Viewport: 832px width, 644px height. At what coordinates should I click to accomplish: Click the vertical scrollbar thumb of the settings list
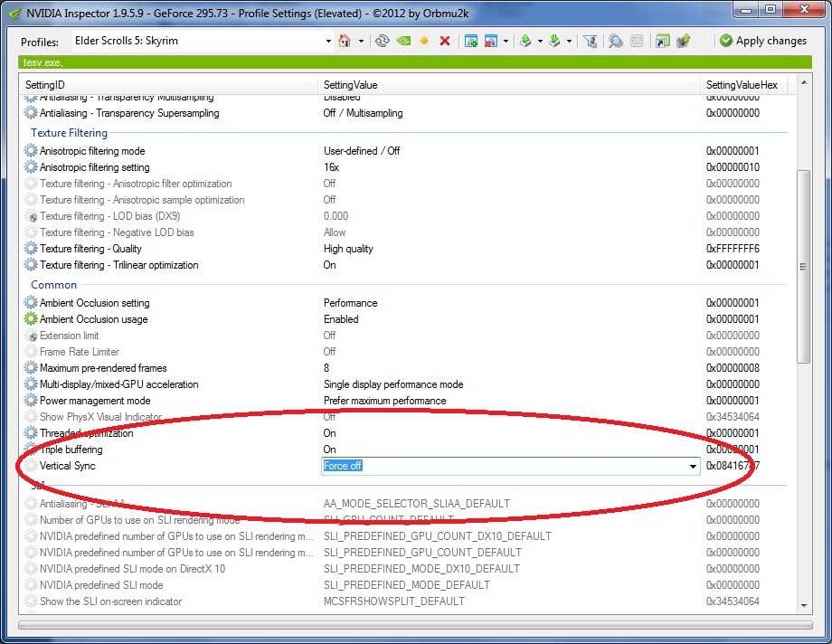pos(804,267)
